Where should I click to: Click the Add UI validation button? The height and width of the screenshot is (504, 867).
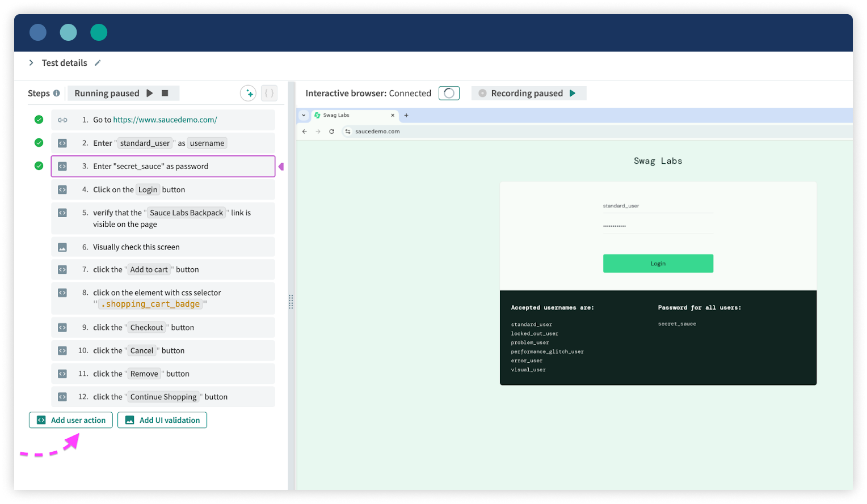162,420
